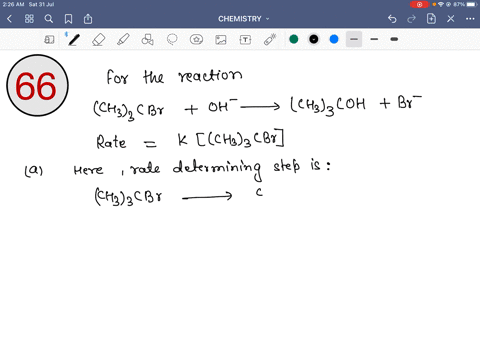The height and width of the screenshot is (360, 480).
Task: Tap the handwritten "Rate" label
Action: tap(111, 141)
